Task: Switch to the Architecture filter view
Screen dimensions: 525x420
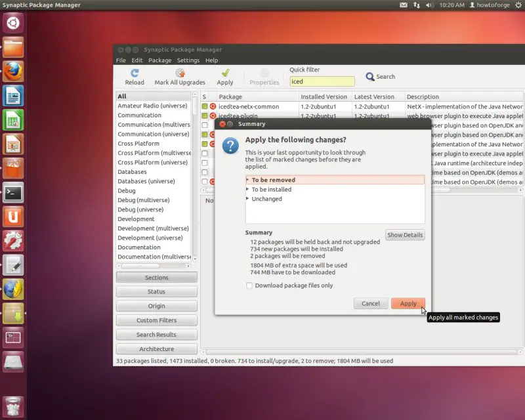Action: tap(156, 349)
